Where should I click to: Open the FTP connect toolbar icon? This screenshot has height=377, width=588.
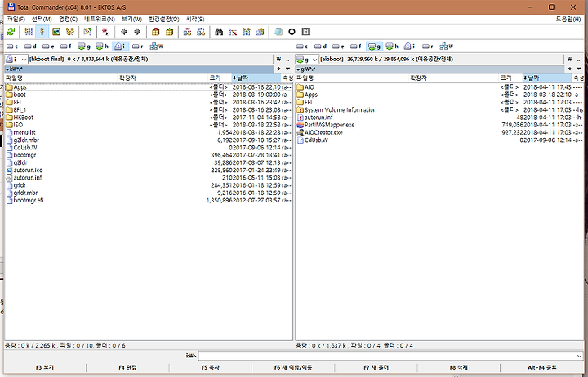tap(187, 32)
